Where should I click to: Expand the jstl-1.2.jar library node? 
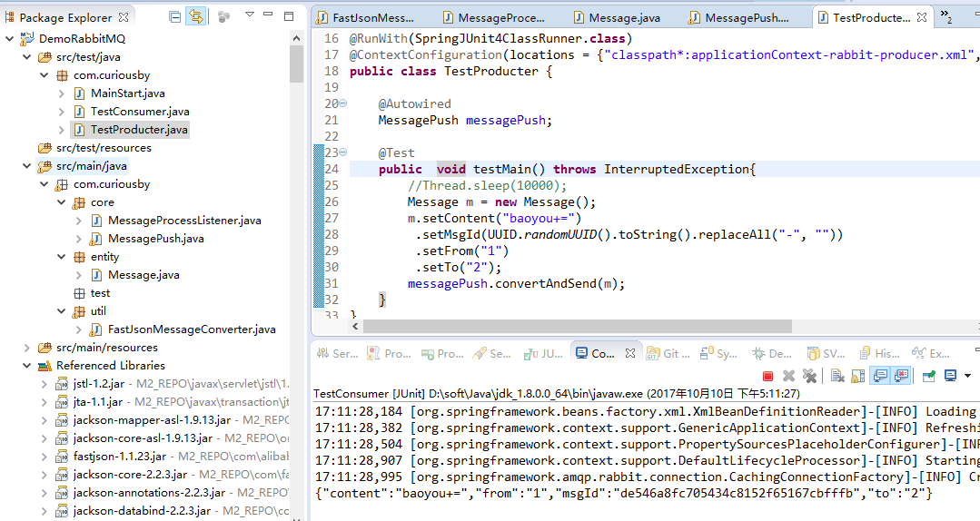pyautogui.click(x=45, y=384)
